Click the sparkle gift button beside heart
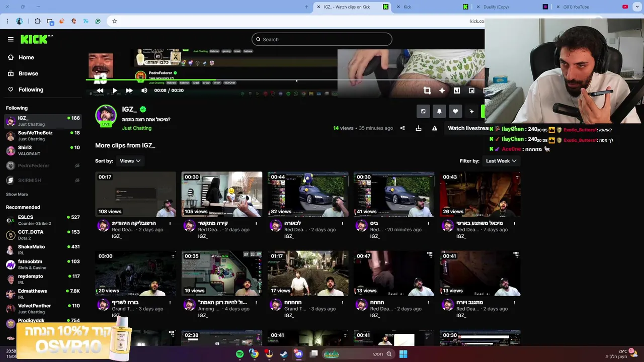The height and width of the screenshot is (362, 644). [471, 112]
